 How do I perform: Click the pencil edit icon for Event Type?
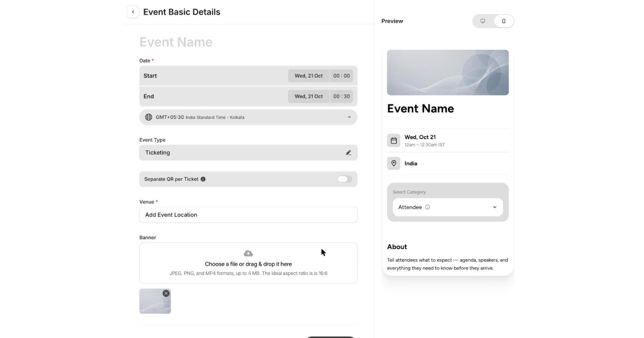pyautogui.click(x=348, y=153)
